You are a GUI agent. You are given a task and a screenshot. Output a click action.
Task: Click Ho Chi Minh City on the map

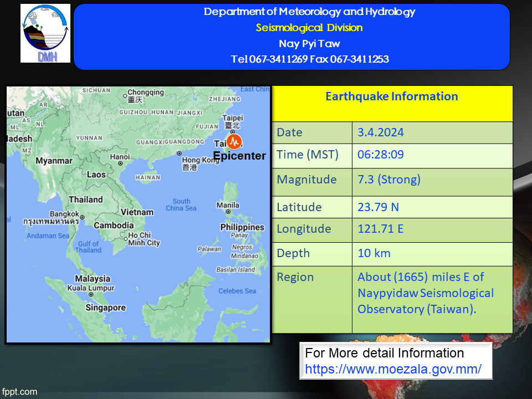144,239
